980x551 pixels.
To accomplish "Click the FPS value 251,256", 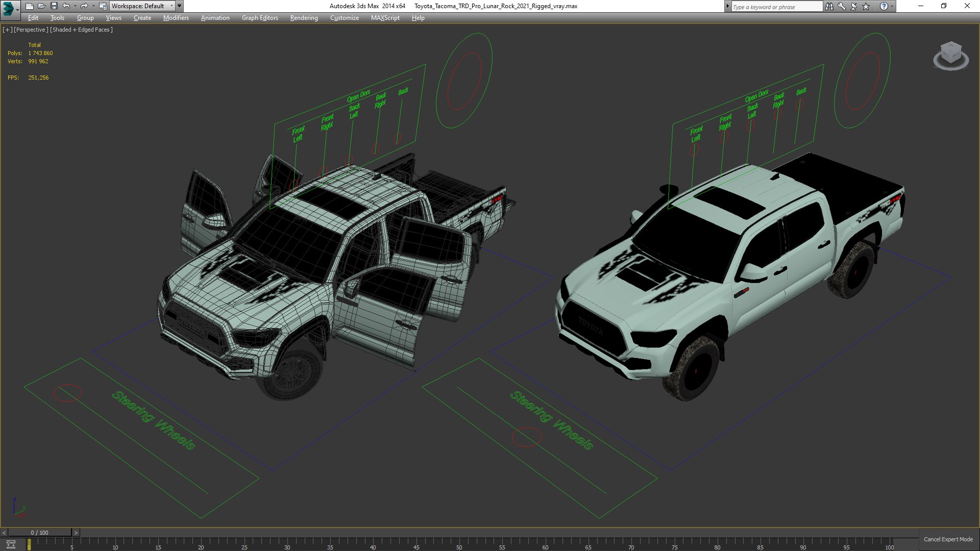I will pos(38,78).
